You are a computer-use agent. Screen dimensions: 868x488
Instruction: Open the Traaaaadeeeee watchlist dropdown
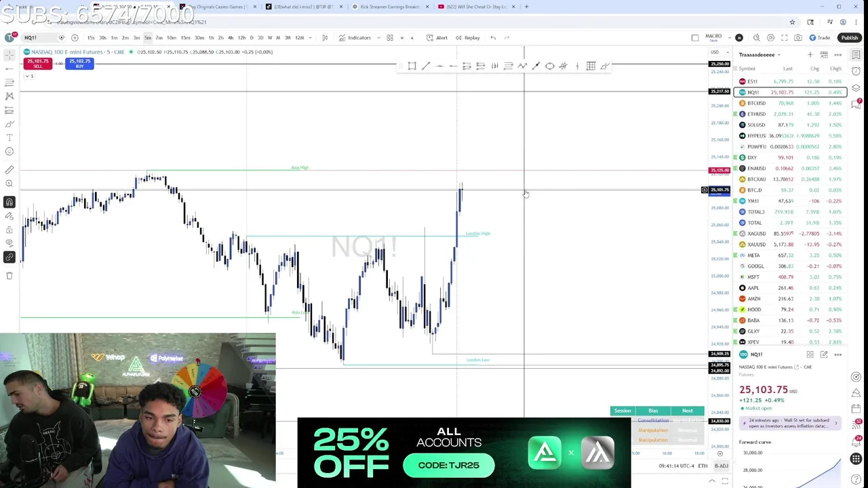(759, 55)
